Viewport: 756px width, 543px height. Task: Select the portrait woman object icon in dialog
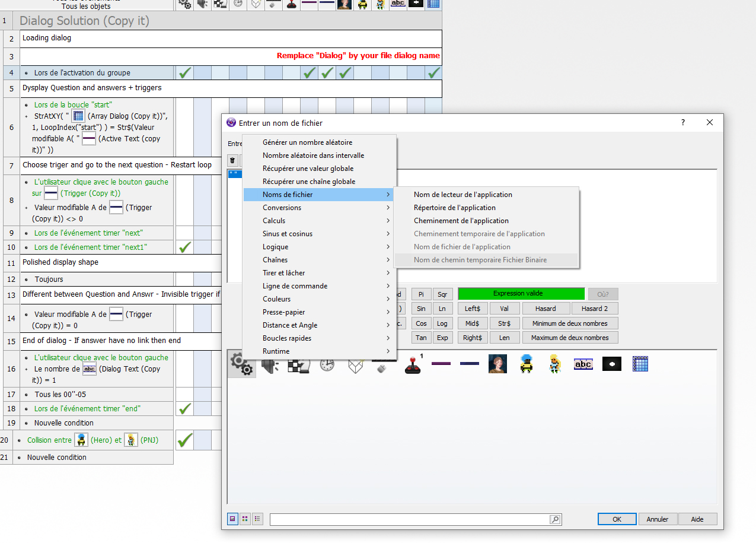(x=497, y=364)
